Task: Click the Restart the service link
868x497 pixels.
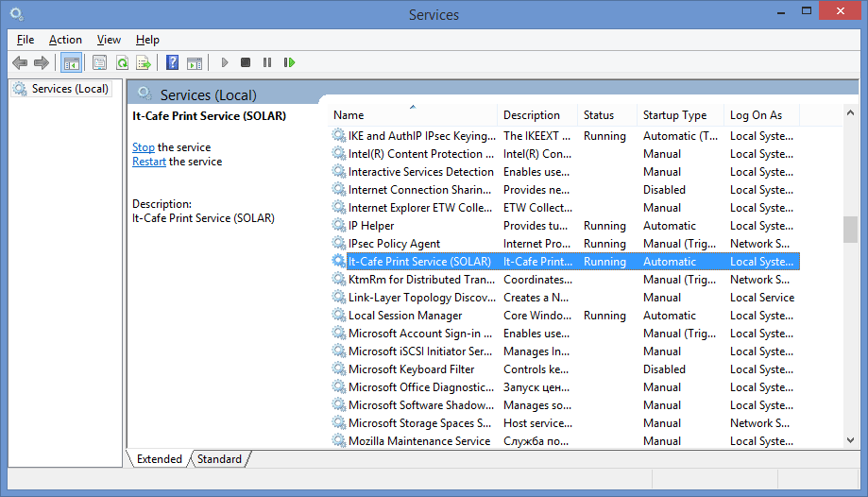Action: point(148,162)
